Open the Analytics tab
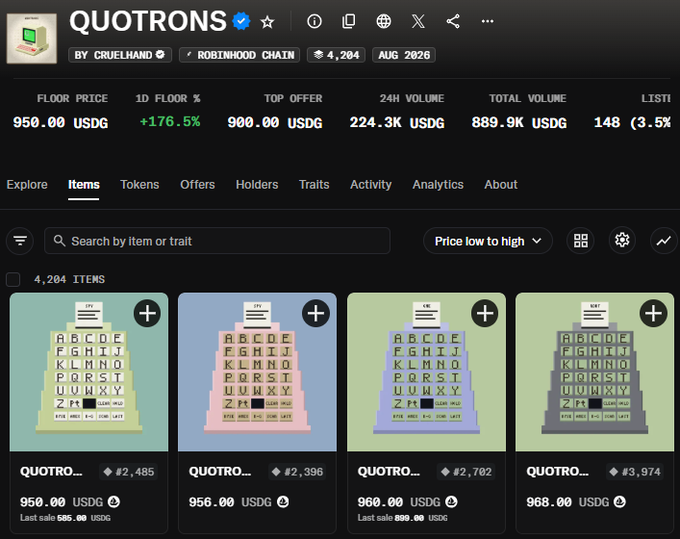680x539 pixels. (438, 185)
